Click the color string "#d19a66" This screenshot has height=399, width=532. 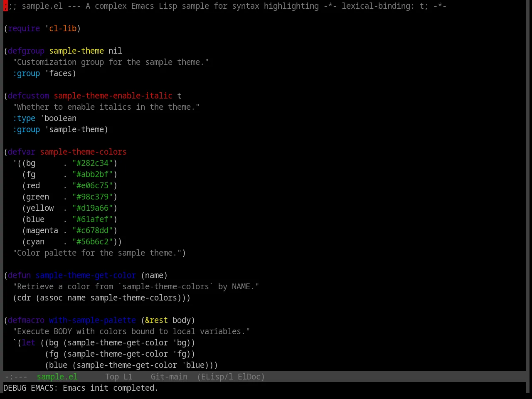click(93, 208)
